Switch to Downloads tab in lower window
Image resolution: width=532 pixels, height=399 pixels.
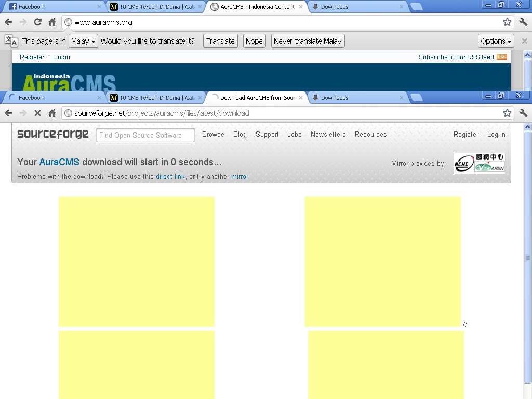point(357,98)
